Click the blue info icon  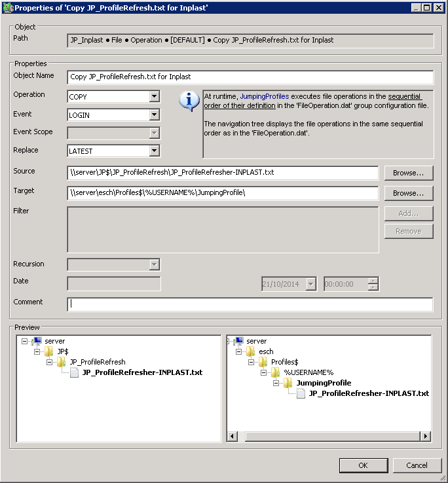point(189,101)
